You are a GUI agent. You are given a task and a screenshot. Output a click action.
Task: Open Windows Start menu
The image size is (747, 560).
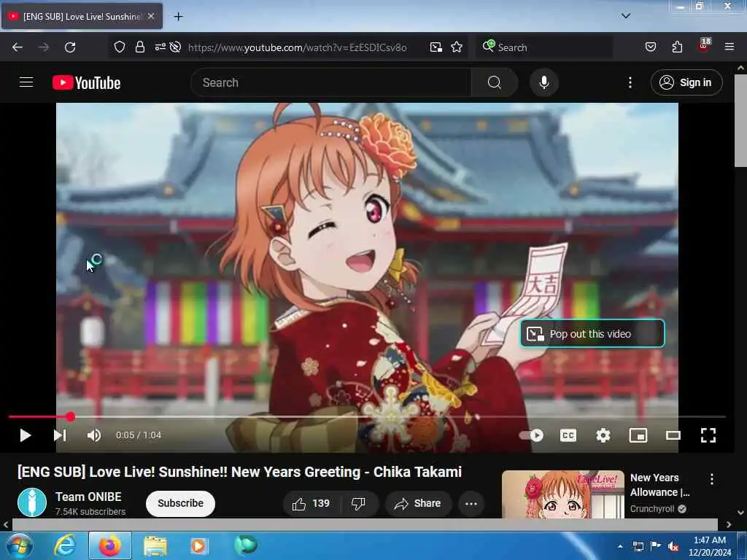[19, 545]
